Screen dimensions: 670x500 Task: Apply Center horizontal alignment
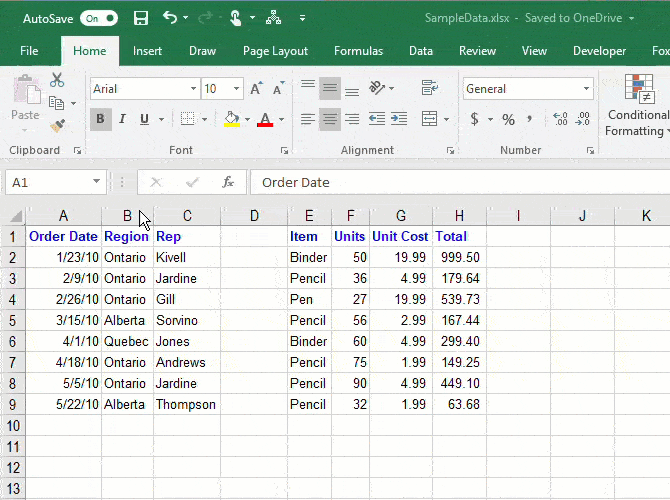pos(330,120)
